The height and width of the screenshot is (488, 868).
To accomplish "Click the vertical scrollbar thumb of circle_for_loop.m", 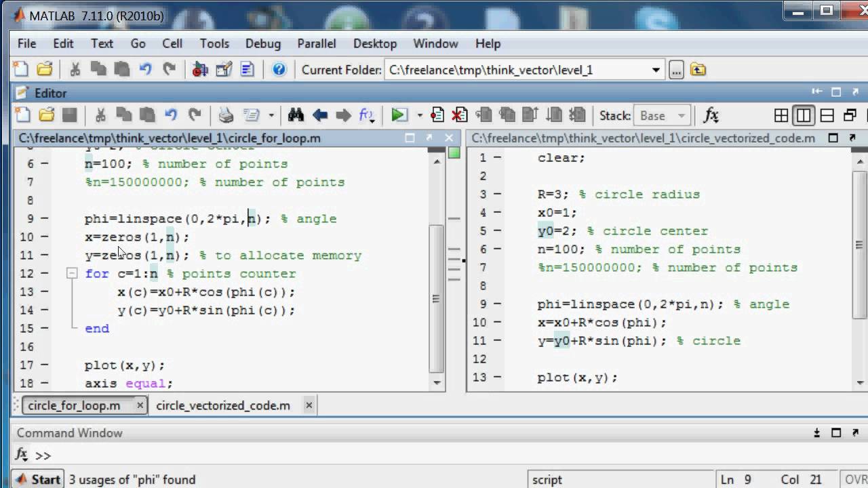I will tap(436, 298).
